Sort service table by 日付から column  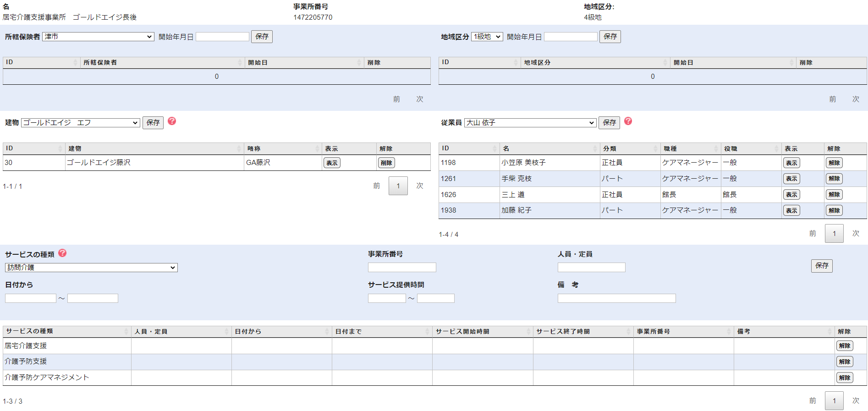click(281, 331)
